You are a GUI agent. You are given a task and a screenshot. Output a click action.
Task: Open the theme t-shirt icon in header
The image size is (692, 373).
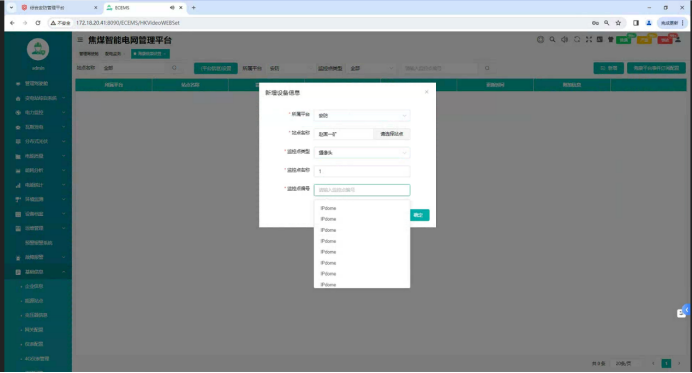pyautogui.click(x=611, y=39)
